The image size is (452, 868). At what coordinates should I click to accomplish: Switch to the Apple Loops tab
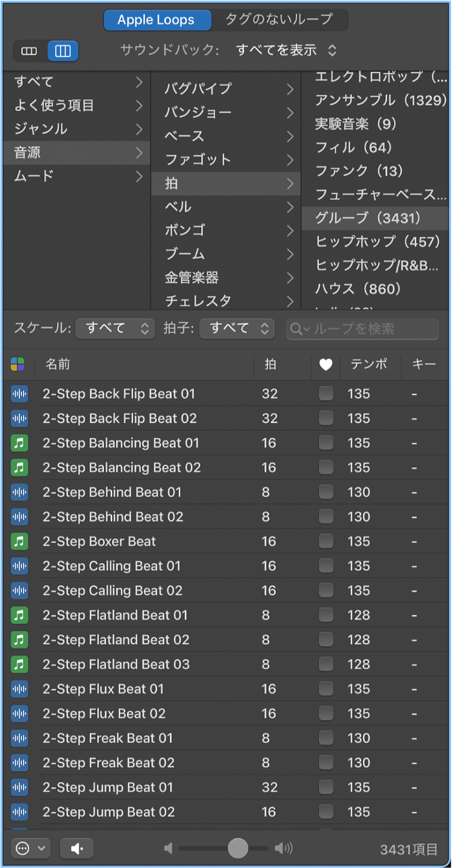(157, 20)
